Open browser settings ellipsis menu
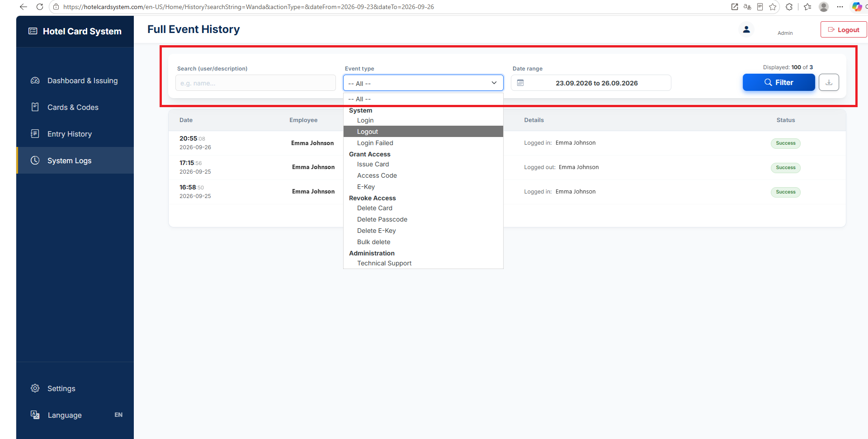 (840, 7)
